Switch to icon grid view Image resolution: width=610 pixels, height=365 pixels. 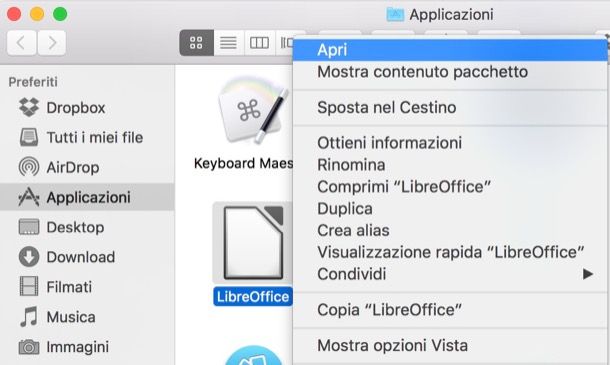pyautogui.click(x=196, y=42)
